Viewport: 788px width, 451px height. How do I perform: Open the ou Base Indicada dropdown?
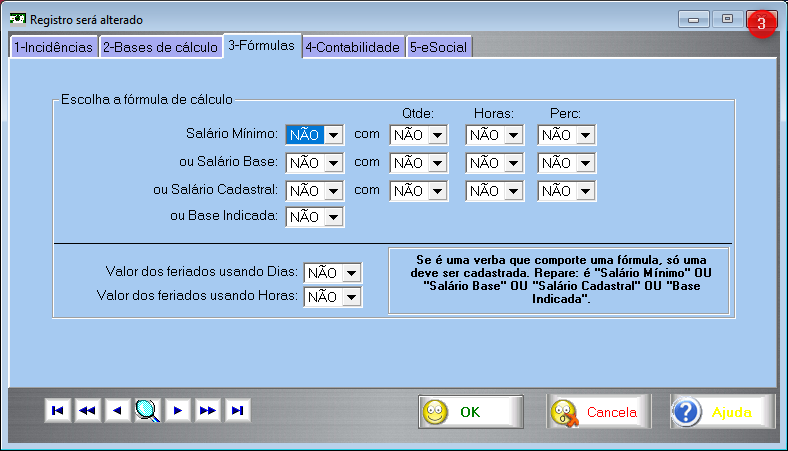333,216
